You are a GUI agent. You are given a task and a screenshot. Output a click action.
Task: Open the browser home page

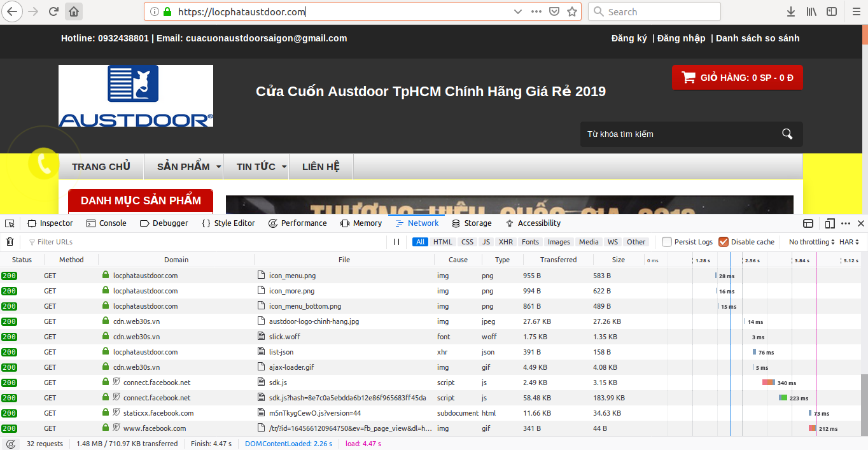click(x=74, y=11)
